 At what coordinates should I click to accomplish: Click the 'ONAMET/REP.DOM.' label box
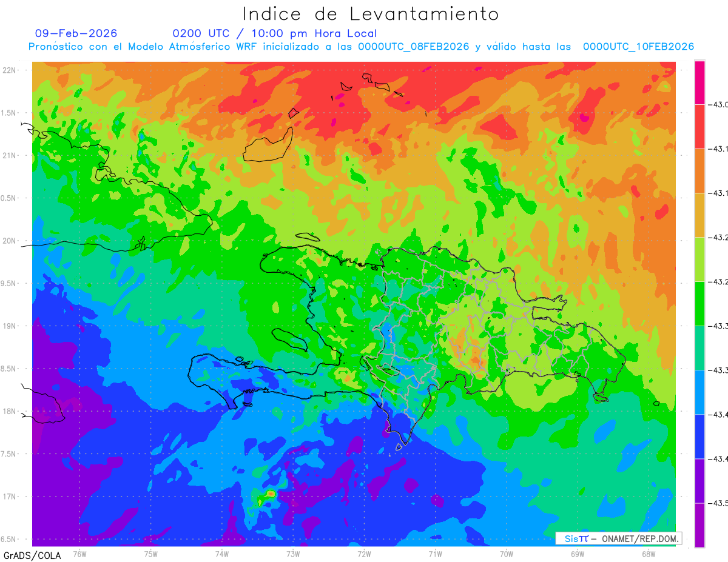pos(618,538)
